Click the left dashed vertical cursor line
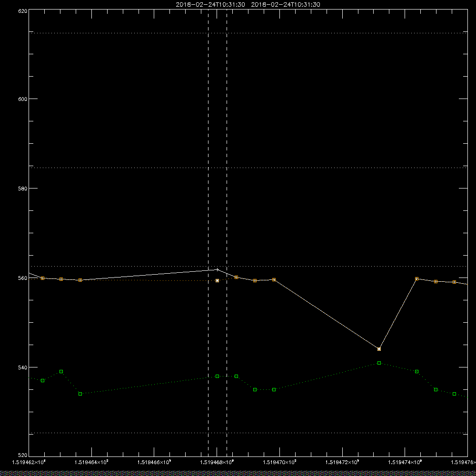Viewport: 476px width, 476px height. pos(208,232)
